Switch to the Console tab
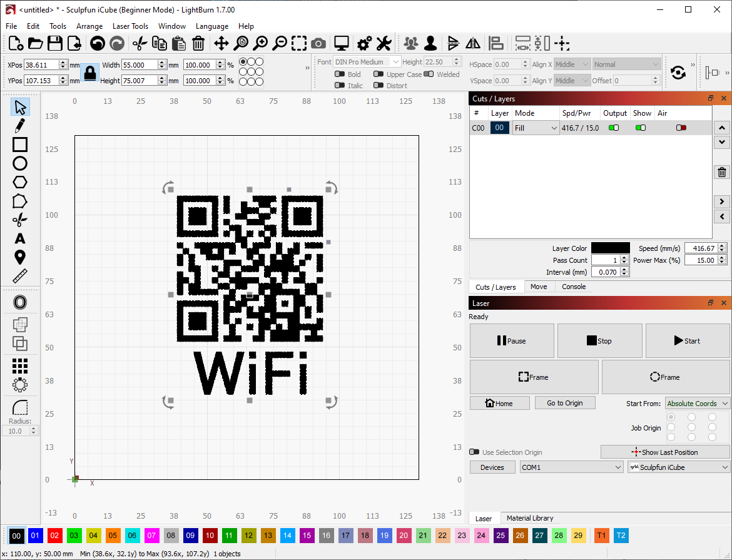The height and width of the screenshot is (560, 732). coord(574,287)
